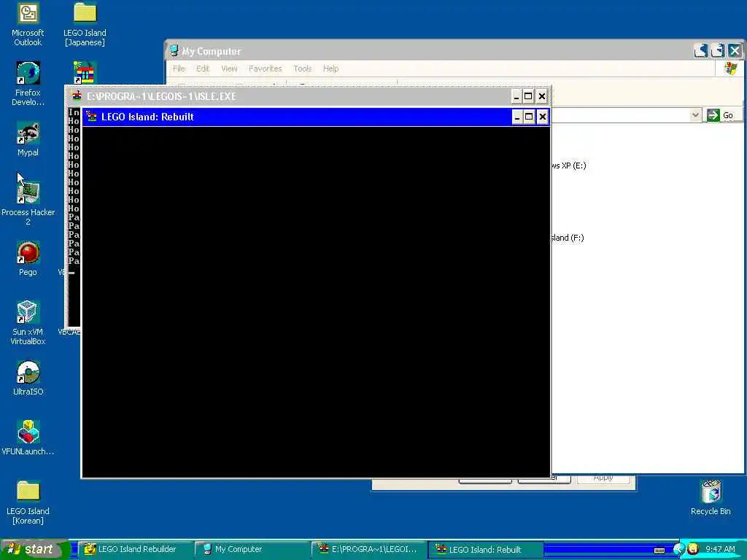Screen dimensions: 747x560
Task: Click the orange tray icon beside the clock
Action: coord(693,550)
